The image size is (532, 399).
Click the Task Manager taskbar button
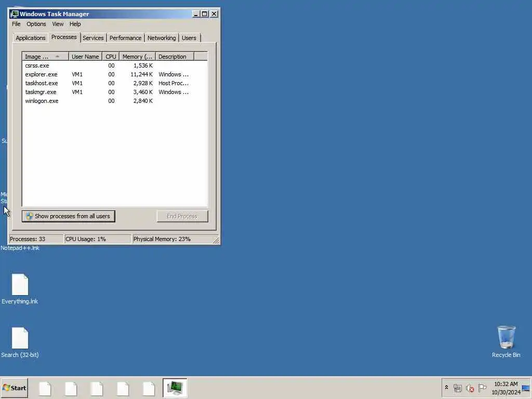pyautogui.click(x=175, y=388)
